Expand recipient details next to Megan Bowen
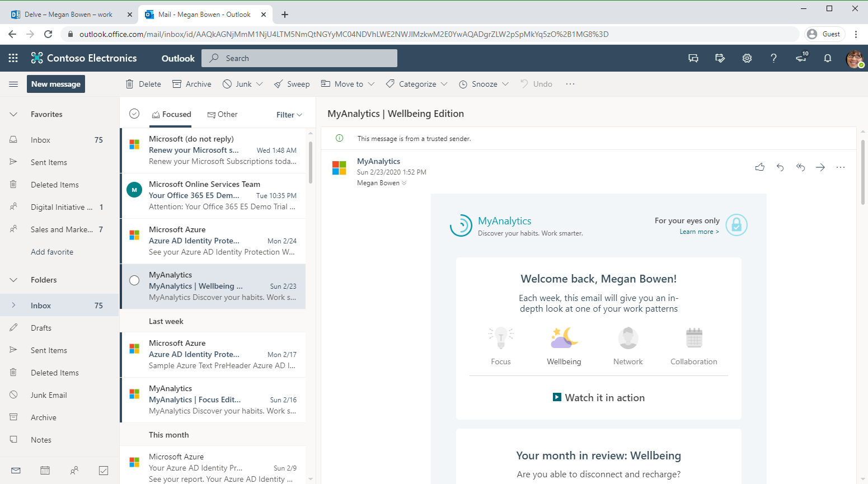868x484 pixels. click(404, 183)
